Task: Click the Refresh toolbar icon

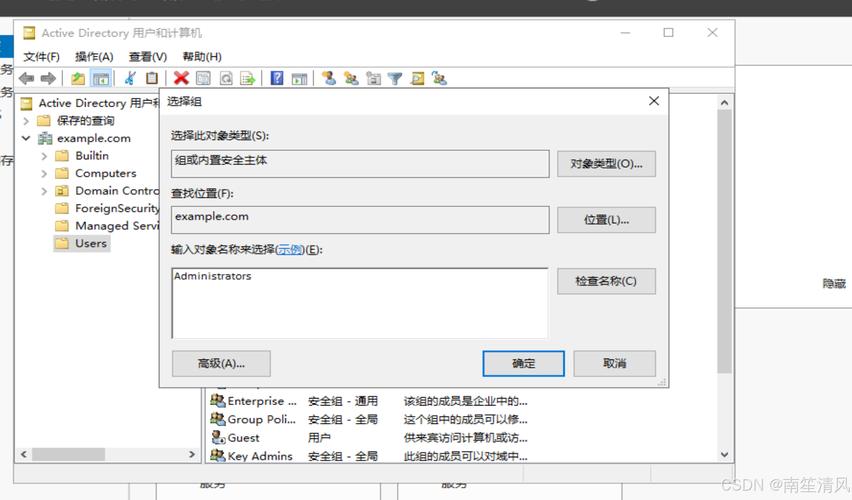Action: [x=226, y=79]
